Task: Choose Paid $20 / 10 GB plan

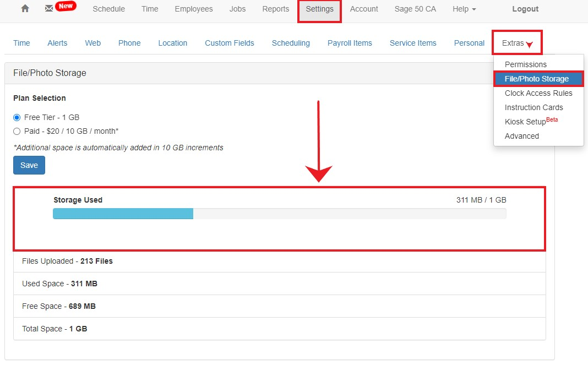Action: click(17, 131)
